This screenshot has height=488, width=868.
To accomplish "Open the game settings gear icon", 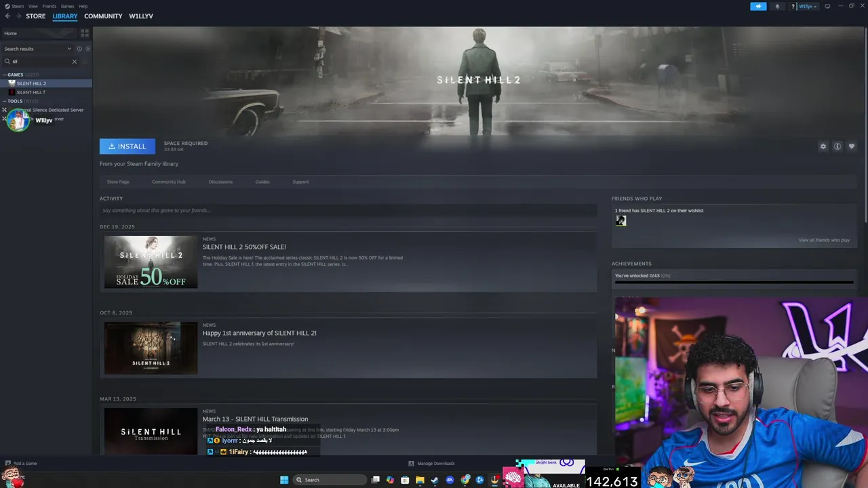I will point(823,146).
